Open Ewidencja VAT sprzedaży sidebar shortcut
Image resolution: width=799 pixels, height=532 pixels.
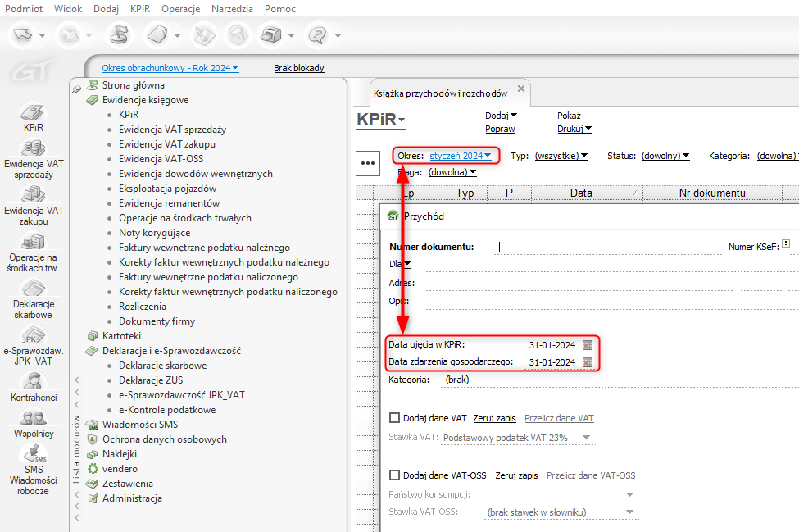click(x=33, y=160)
